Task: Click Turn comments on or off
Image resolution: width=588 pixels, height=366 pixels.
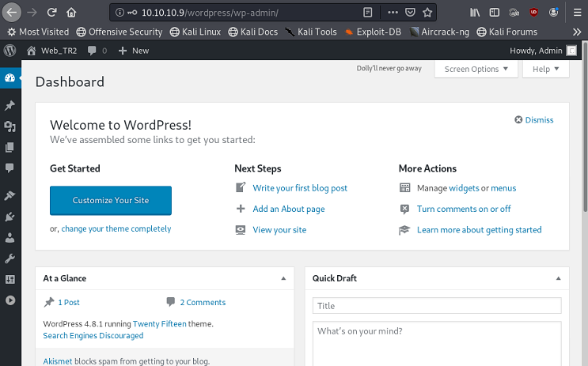Action: pos(464,209)
